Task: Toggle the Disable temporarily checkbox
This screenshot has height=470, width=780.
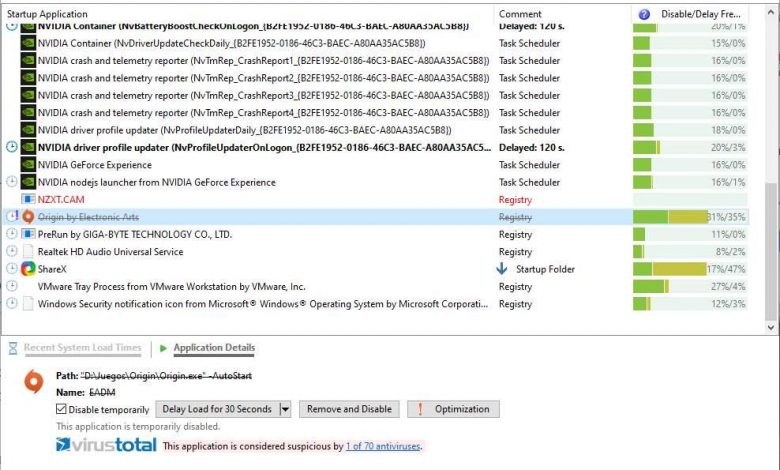Action: coord(61,409)
